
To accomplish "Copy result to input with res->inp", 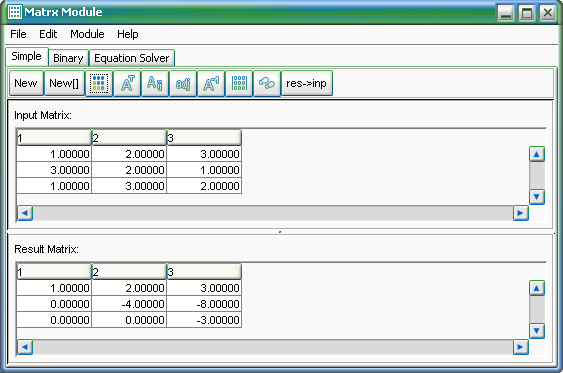I will tap(307, 83).
